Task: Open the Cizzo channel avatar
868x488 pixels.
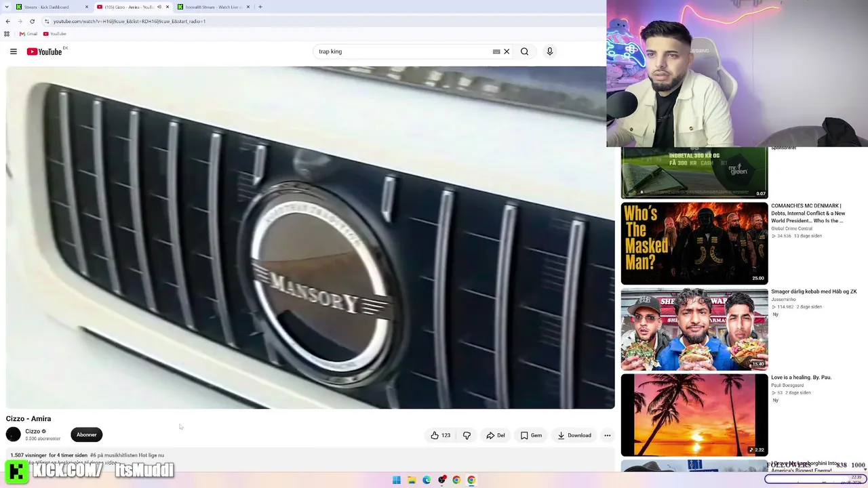Action: [13, 434]
